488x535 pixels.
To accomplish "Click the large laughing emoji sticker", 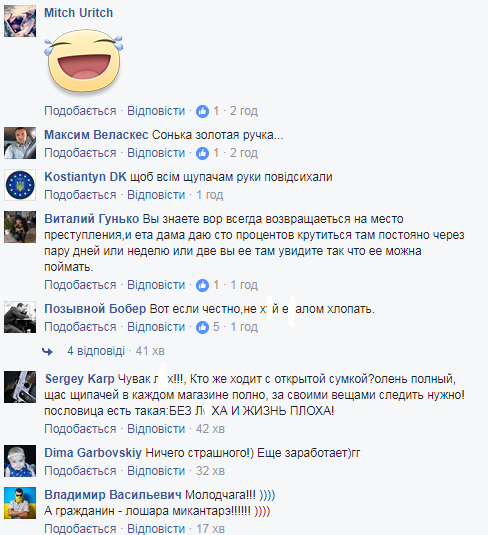I will (x=84, y=61).
